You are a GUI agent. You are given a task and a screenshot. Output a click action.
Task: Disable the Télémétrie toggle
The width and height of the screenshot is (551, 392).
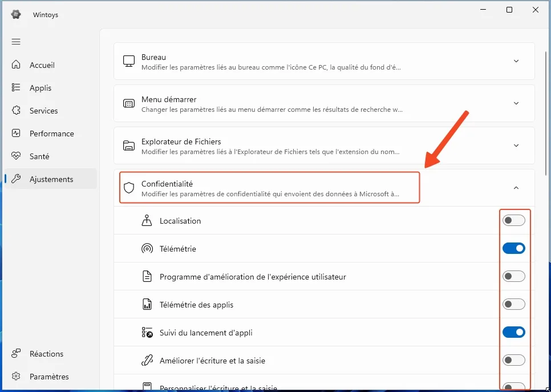coord(514,248)
